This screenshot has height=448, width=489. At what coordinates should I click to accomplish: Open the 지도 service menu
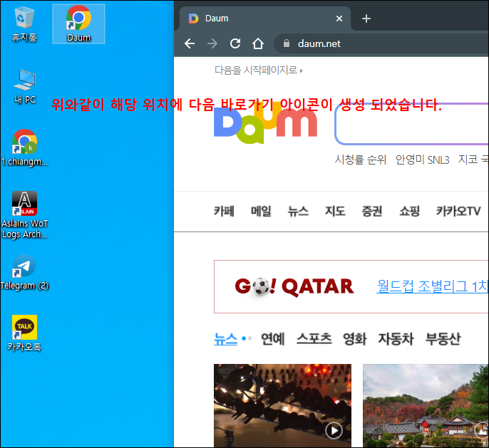[335, 212]
